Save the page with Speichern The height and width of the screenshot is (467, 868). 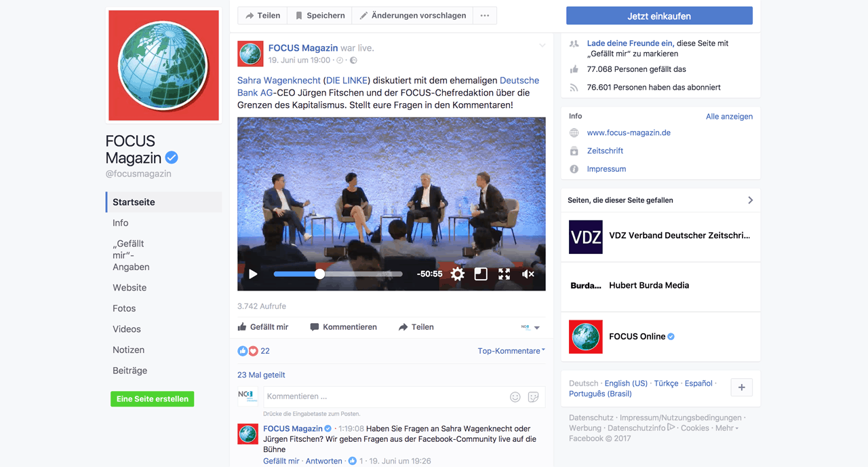click(x=320, y=16)
